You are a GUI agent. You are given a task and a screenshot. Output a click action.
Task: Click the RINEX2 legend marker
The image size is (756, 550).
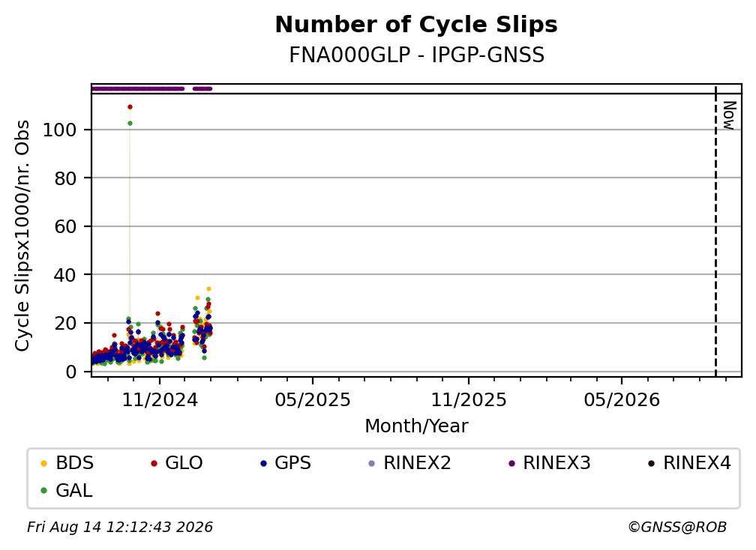pyautogui.click(x=371, y=463)
